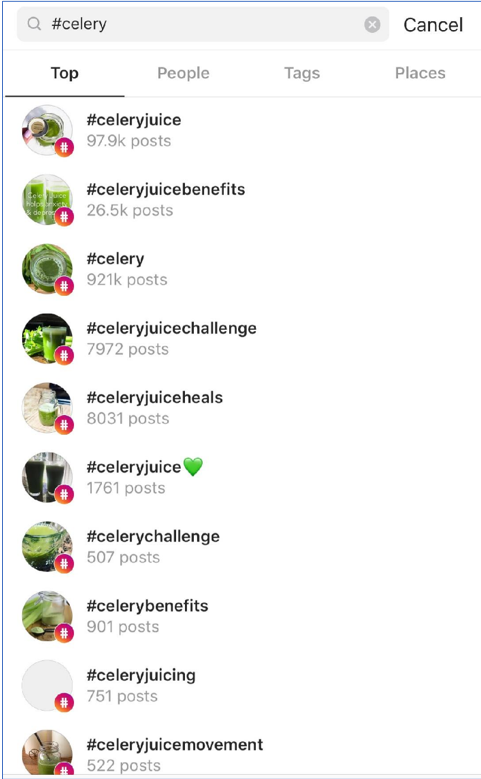This screenshot has height=779, width=481.
Task: Open the Places tab
Action: pyautogui.click(x=420, y=73)
